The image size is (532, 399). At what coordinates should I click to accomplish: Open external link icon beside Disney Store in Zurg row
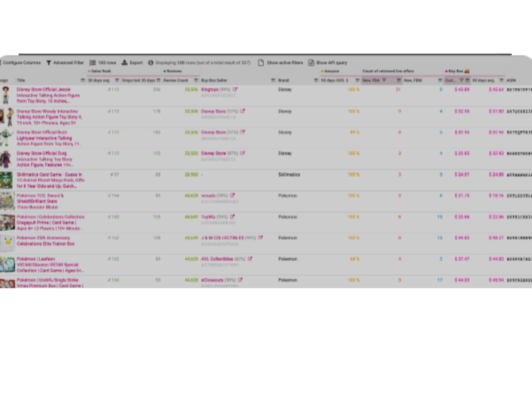coord(242,153)
